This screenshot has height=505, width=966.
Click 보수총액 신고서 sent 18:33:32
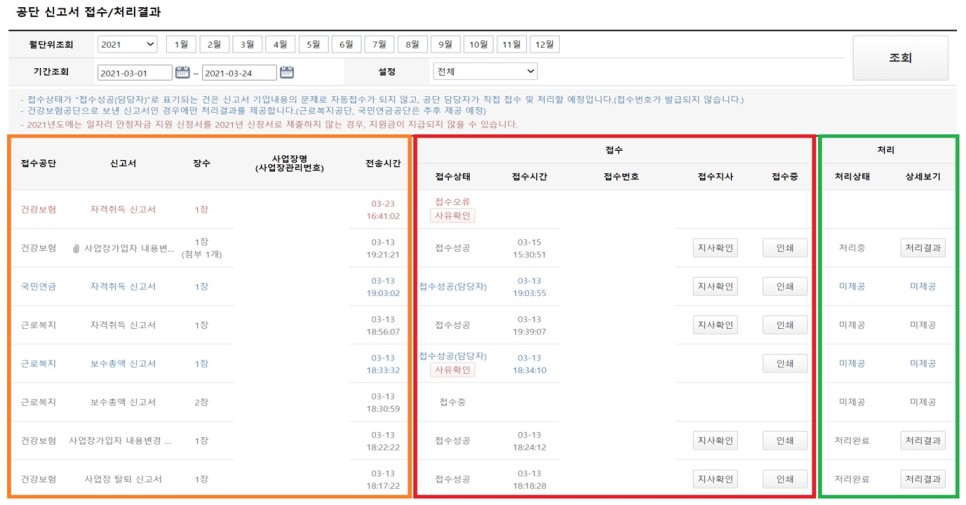(123, 363)
